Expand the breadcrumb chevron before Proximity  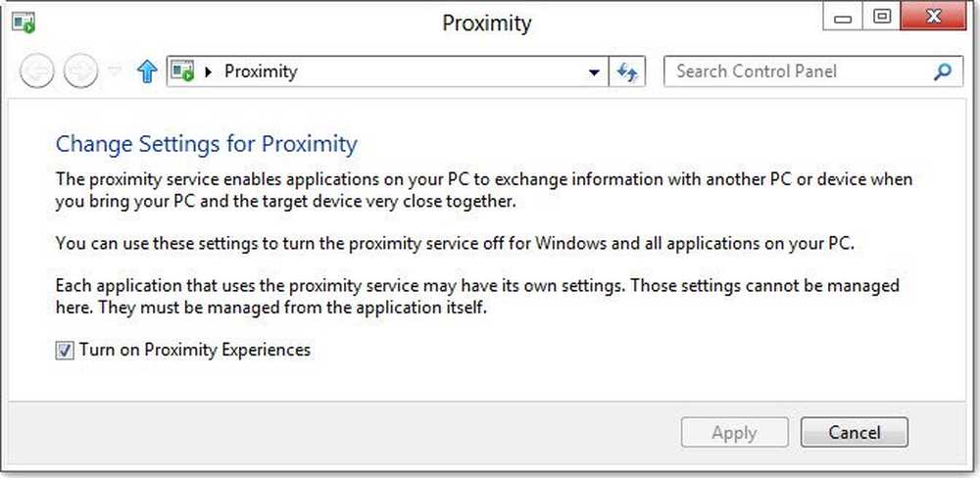pos(208,72)
